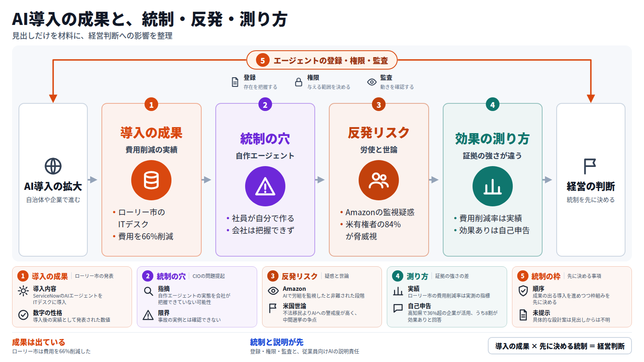Click the bullet 費用を66%削減
The height and width of the screenshot is (362, 644).
(x=146, y=237)
